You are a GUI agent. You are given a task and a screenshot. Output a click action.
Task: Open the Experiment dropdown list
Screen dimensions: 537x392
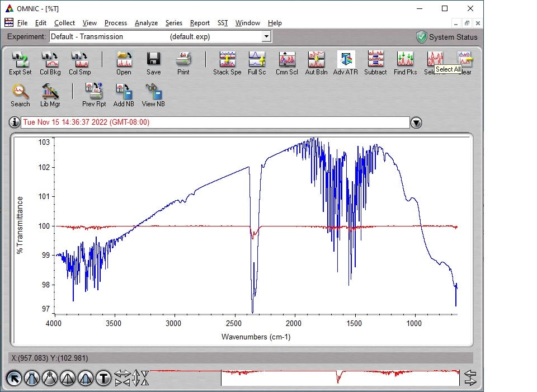(266, 37)
